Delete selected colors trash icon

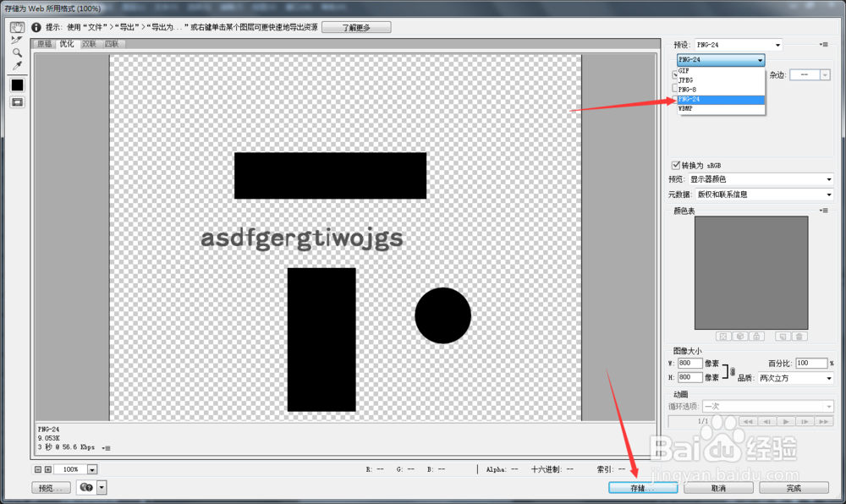point(799,337)
